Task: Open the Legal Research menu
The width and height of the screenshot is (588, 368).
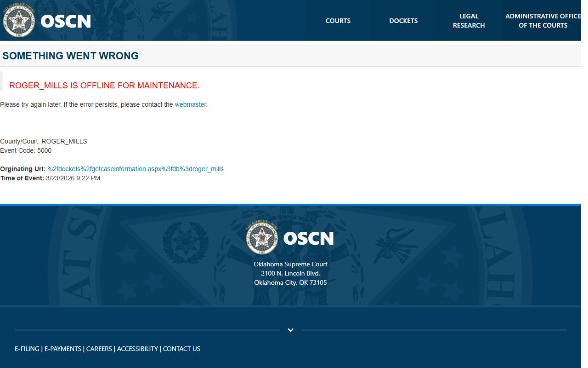Action: click(469, 21)
